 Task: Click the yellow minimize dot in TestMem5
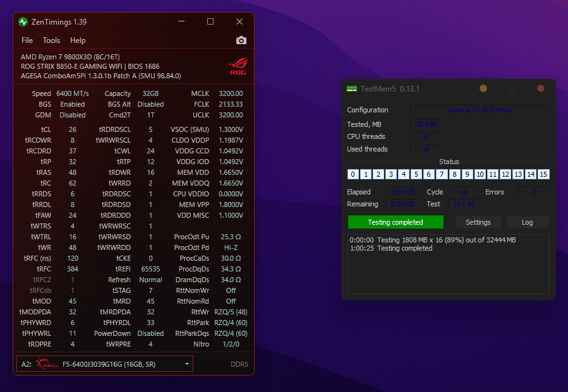(x=483, y=88)
